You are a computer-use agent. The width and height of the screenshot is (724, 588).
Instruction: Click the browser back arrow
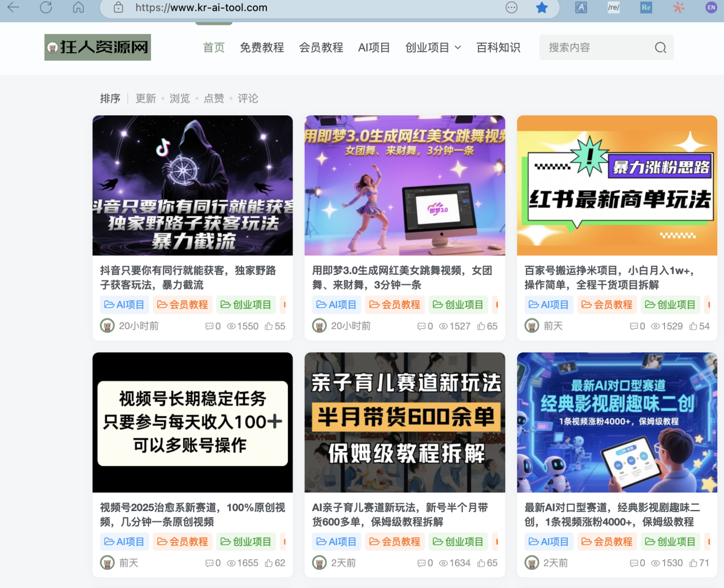point(14,7)
